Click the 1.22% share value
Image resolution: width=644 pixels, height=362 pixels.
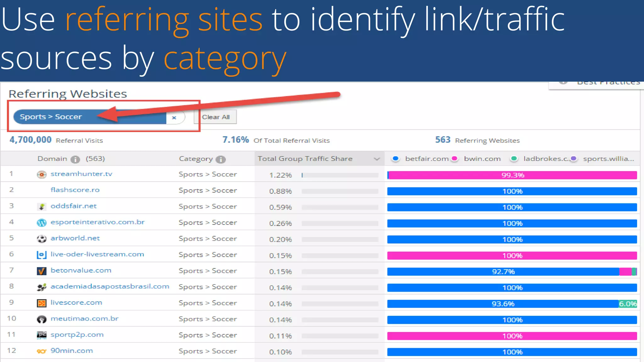click(280, 175)
